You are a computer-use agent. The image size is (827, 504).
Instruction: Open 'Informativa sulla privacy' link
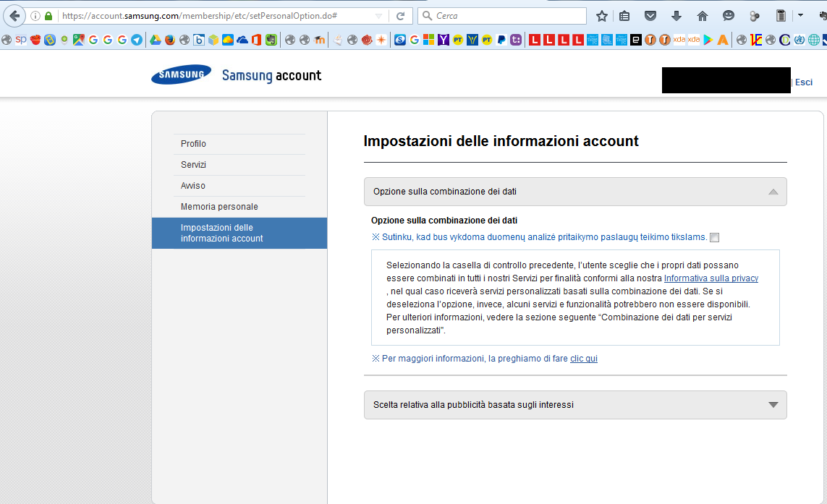click(x=711, y=278)
